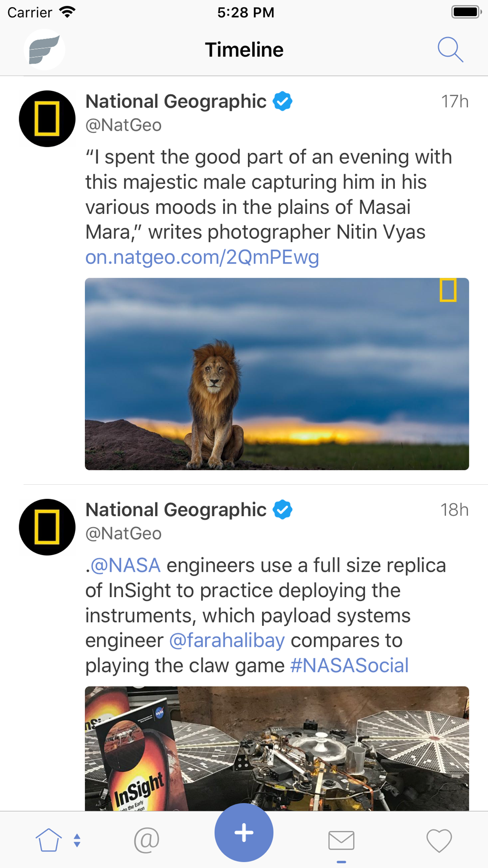488x868 pixels.
Task: Tap the verified badge on first tweet
Action: (x=283, y=101)
